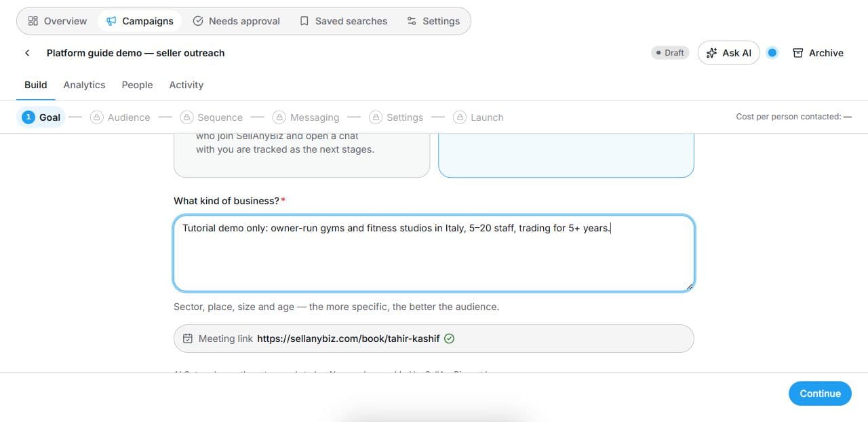
Task: Click the grid icon on Overview
Action: click(x=33, y=21)
